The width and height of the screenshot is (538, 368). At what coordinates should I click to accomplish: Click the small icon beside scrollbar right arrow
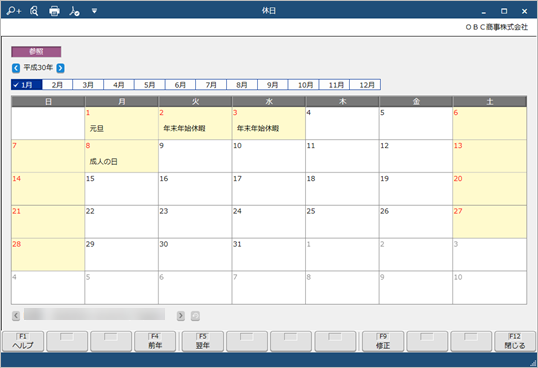pos(195,316)
